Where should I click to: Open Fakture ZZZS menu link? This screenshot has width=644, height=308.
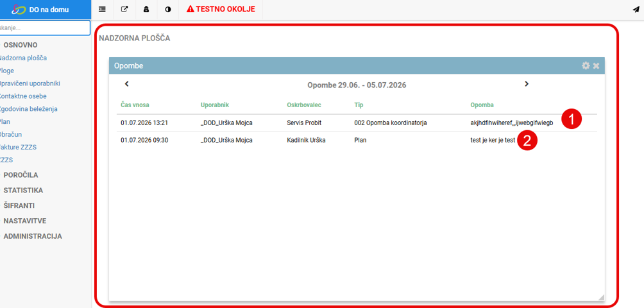(18, 147)
